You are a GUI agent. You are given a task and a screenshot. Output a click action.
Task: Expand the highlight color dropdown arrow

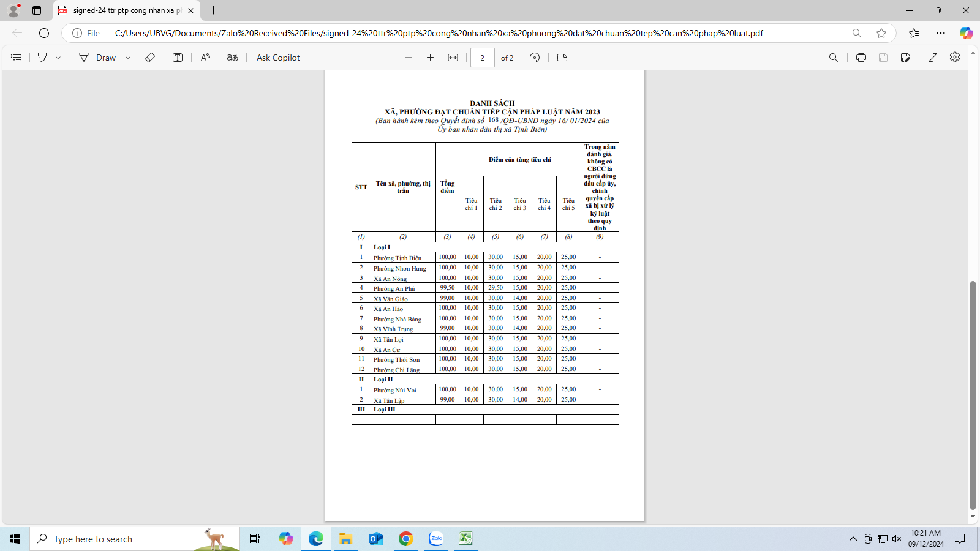click(58, 58)
